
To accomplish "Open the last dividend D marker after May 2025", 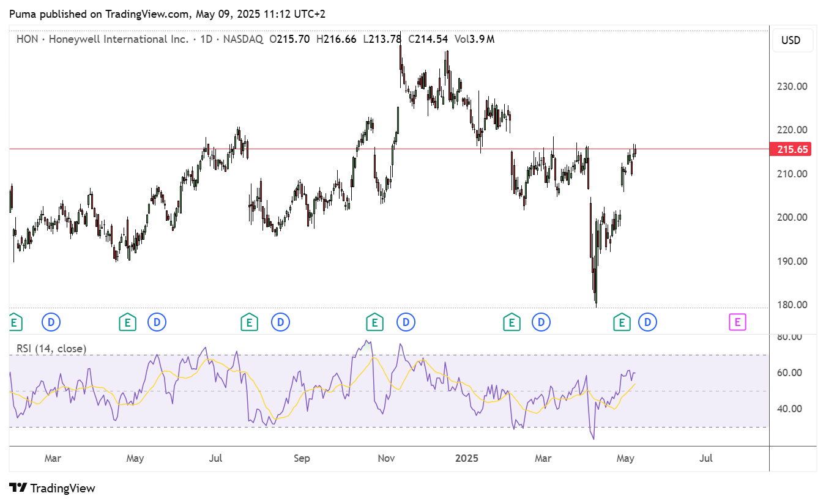I will pyautogui.click(x=647, y=322).
